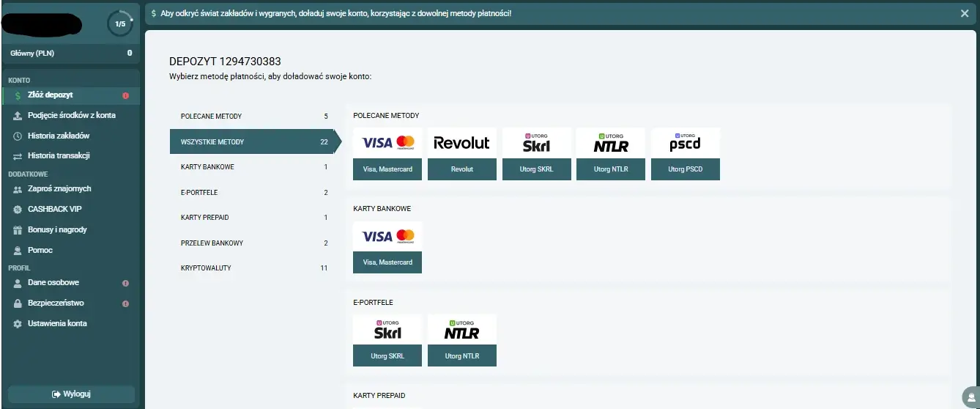Go to Złóż depozyt in sidebar

tap(70, 95)
